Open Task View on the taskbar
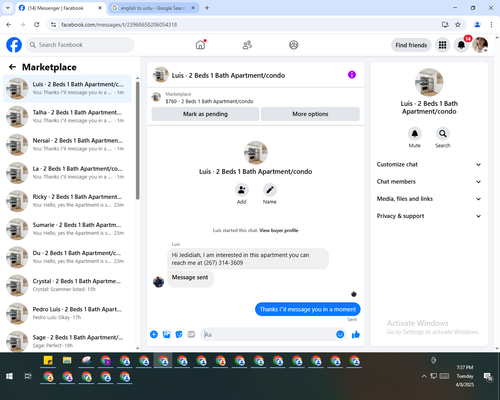Image resolution: width=500 pixels, height=400 pixels. coord(28,376)
